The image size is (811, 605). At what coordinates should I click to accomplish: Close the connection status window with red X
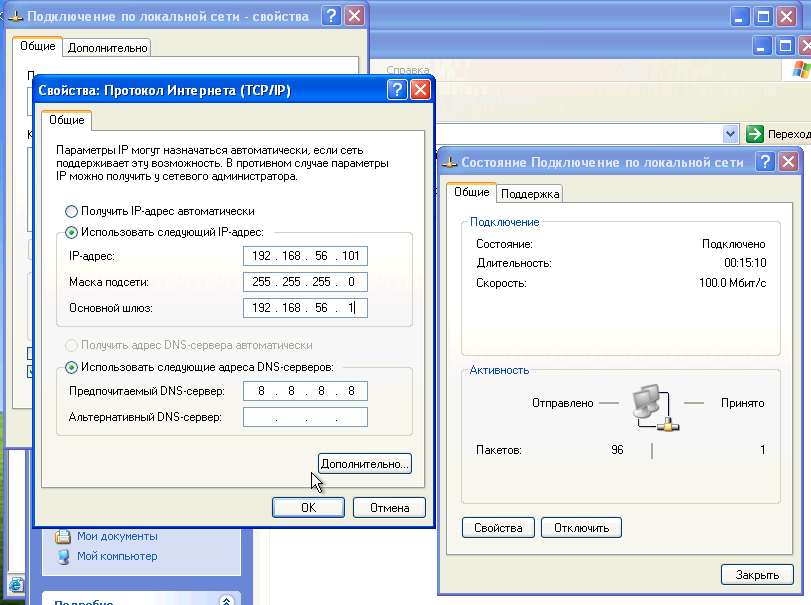[x=789, y=162]
